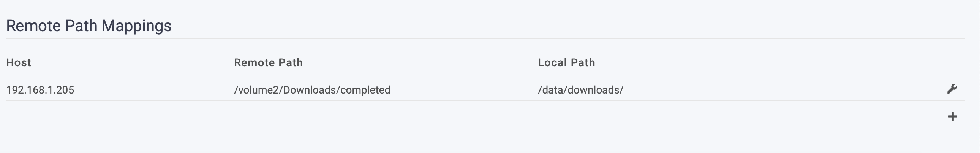The width and height of the screenshot is (980, 153).
Task: Click the /data/downloads/ local path
Action: point(580,90)
